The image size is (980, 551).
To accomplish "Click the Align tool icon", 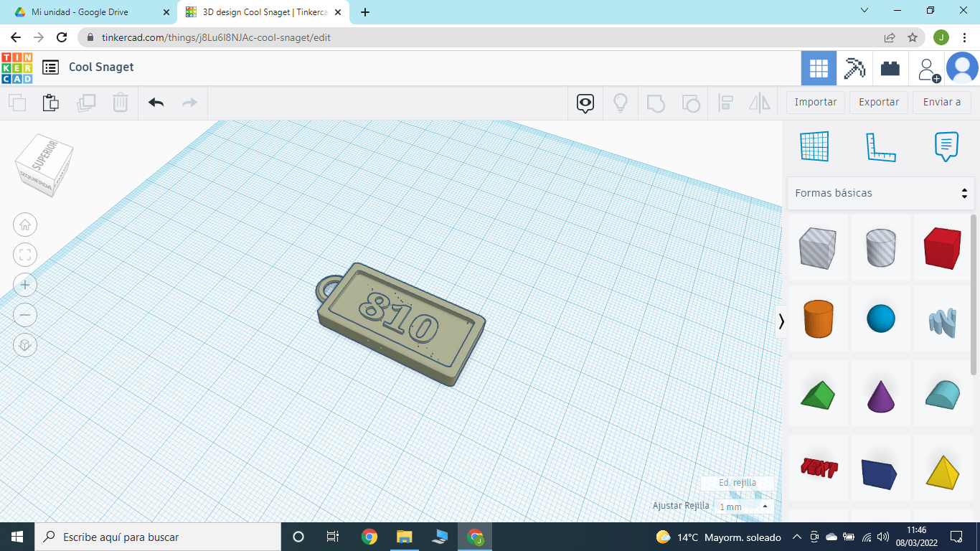I will (x=725, y=103).
